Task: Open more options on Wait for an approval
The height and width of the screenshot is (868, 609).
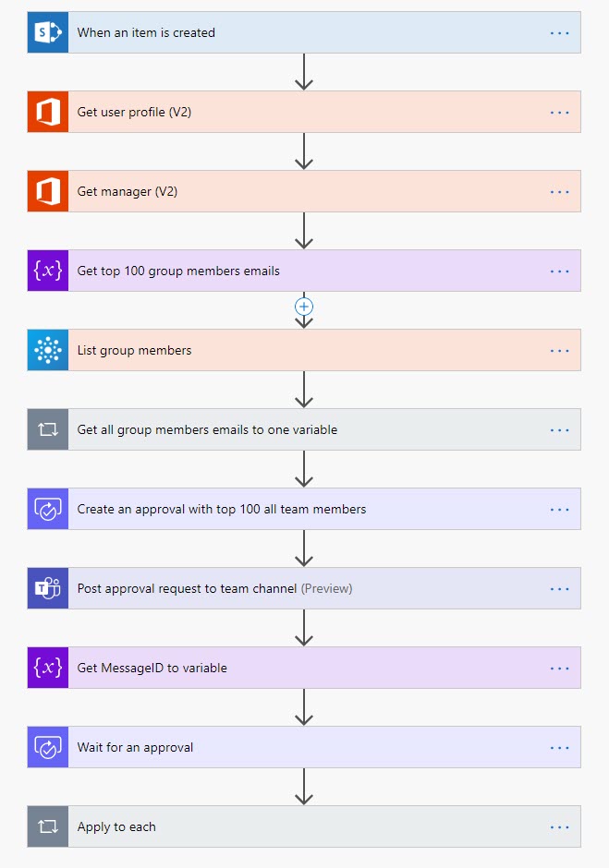Action: tap(560, 747)
